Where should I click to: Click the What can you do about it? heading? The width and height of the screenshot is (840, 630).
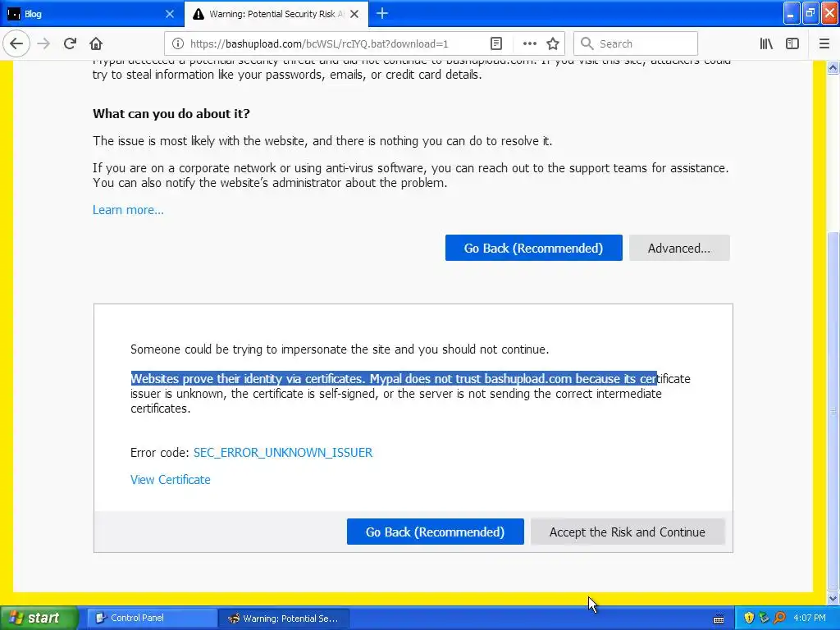[x=171, y=114]
